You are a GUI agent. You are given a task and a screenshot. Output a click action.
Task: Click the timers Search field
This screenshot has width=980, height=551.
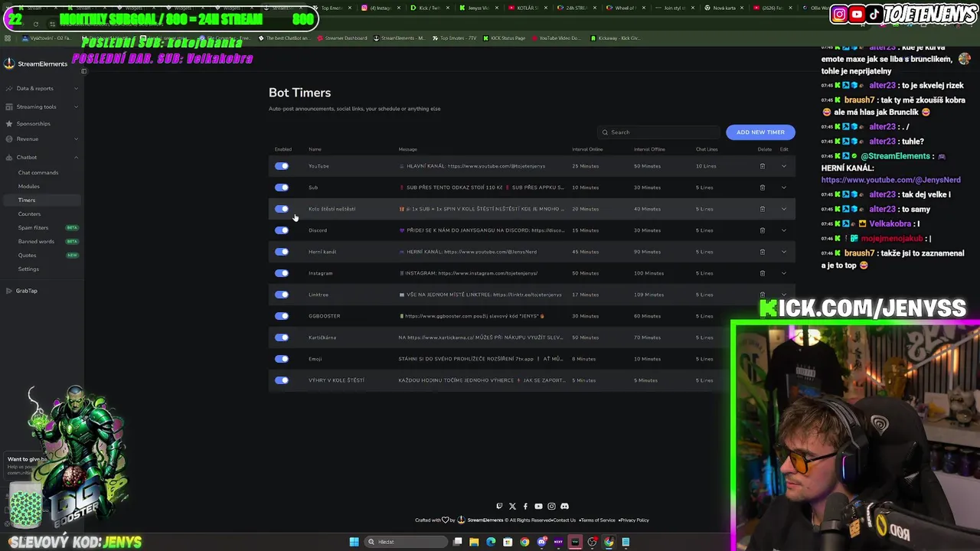tap(659, 132)
